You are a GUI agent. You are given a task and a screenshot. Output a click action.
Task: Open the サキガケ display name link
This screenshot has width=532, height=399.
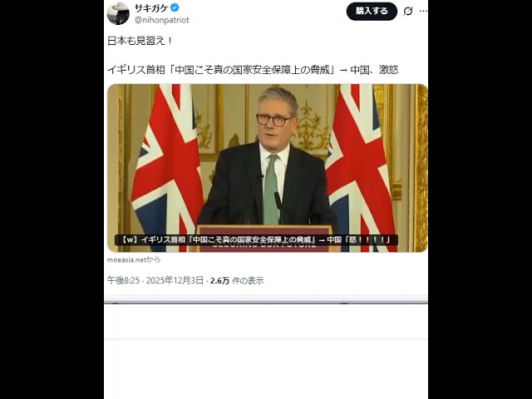151,7
